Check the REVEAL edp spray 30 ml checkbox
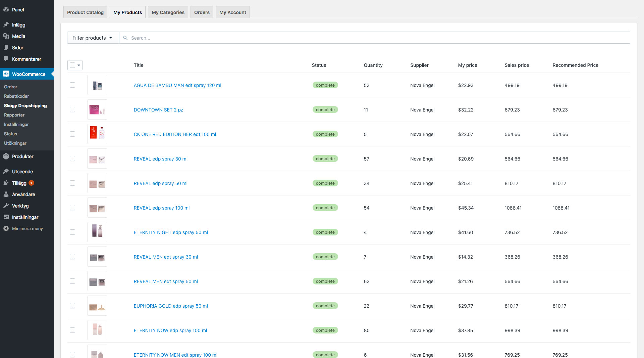The height and width of the screenshot is (358, 644). (72, 159)
